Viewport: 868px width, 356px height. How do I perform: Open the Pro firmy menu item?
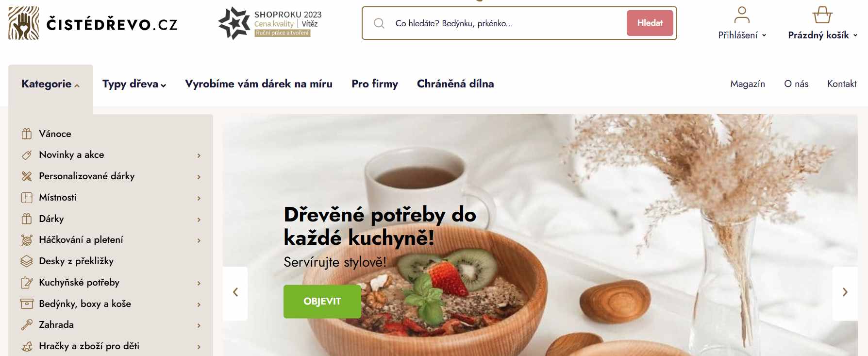pyautogui.click(x=375, y=84)
